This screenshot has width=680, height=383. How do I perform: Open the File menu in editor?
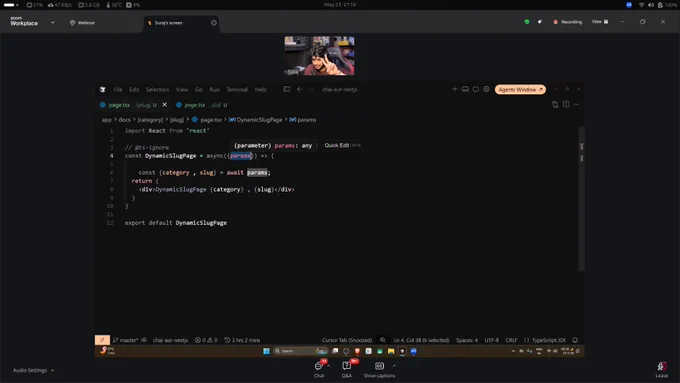(x=118, y=89)
